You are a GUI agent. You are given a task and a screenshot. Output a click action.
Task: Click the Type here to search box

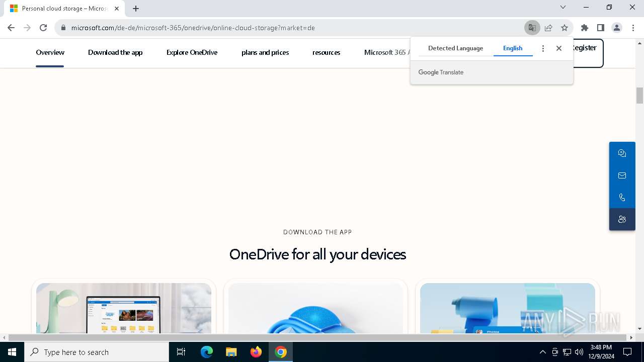click(x=97, y=352)
